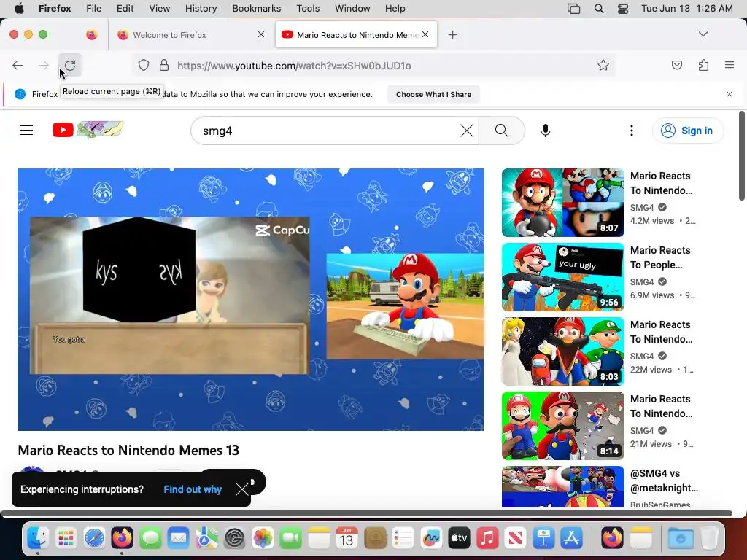
Task: Open FaceTime from the Dock
Action: pyautogui.click(x=290, y=538)
